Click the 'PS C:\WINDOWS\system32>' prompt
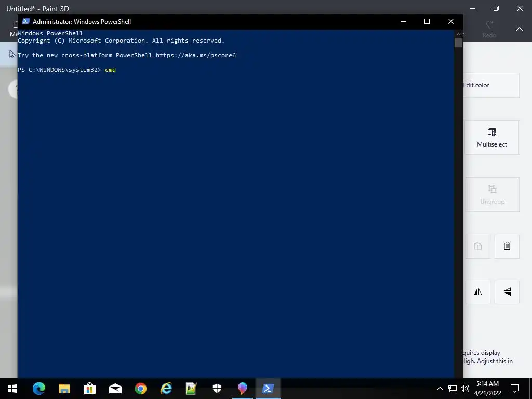The image size is (532, 399). coord(59,70)
